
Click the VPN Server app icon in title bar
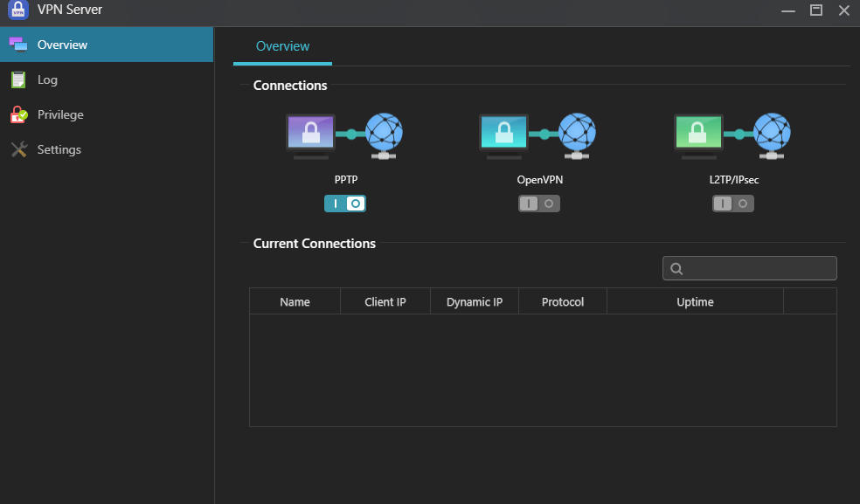pyautogui.click(x=18, y=10)
